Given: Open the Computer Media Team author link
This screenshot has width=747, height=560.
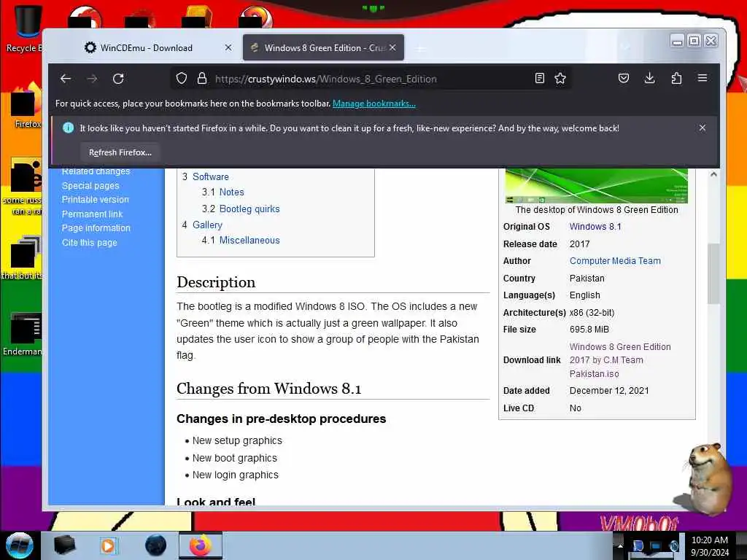Looking at the screenshot, I should pos(615,261).
